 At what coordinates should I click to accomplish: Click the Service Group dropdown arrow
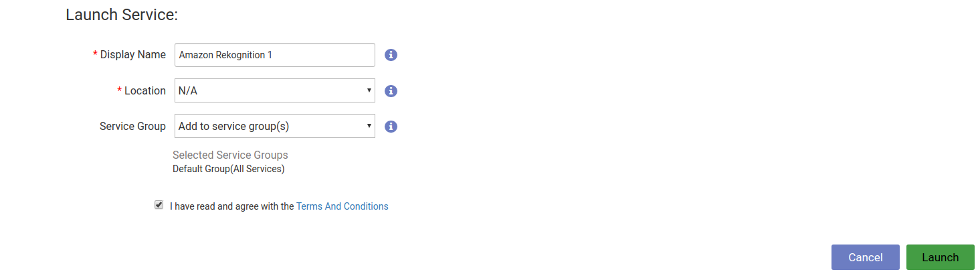pyautogui.click(x=369, y=126)
